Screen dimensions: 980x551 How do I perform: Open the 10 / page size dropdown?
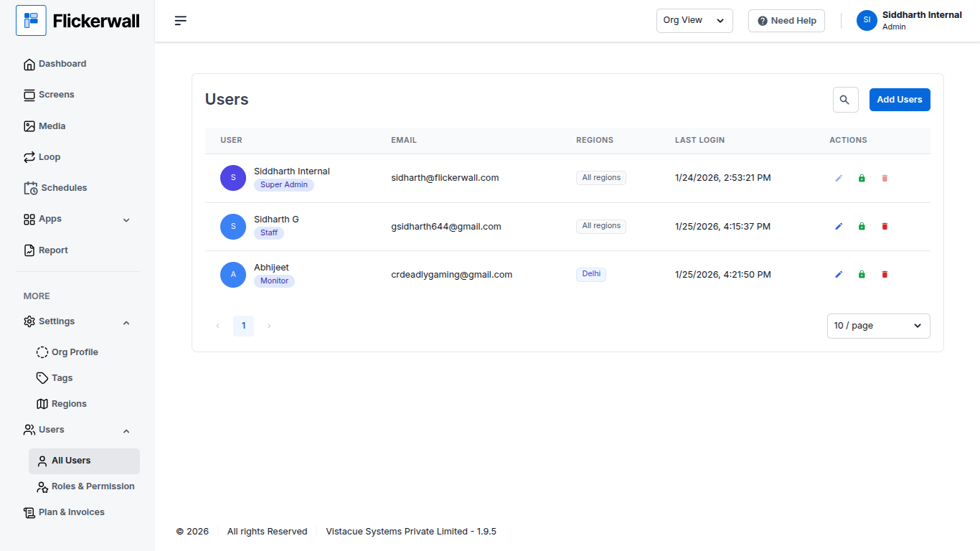[878, 326]
